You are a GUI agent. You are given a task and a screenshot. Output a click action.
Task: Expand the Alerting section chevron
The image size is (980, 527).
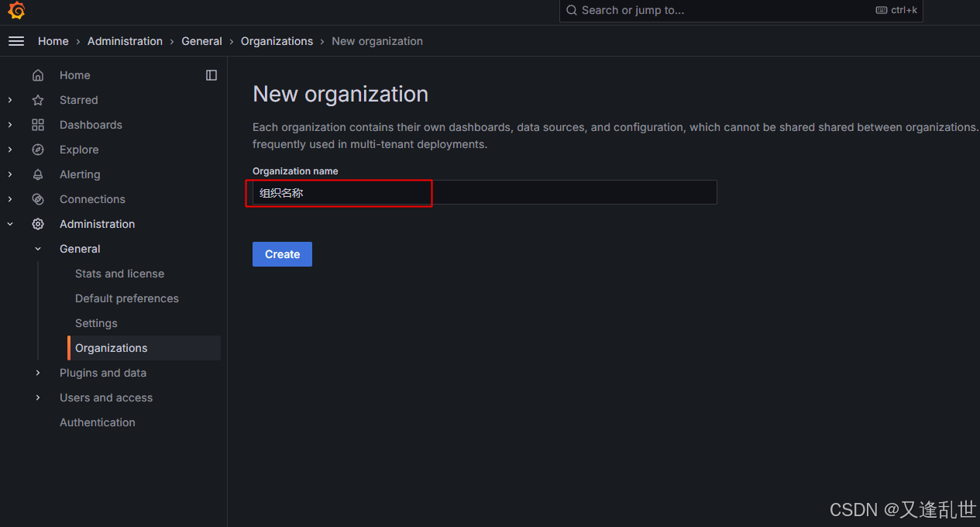click(x=10, y=174)
